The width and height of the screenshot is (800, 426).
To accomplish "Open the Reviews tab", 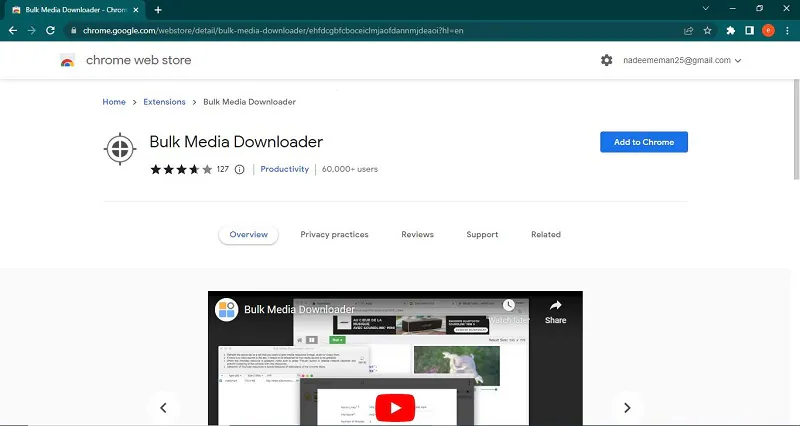I will tap(417, 235).
